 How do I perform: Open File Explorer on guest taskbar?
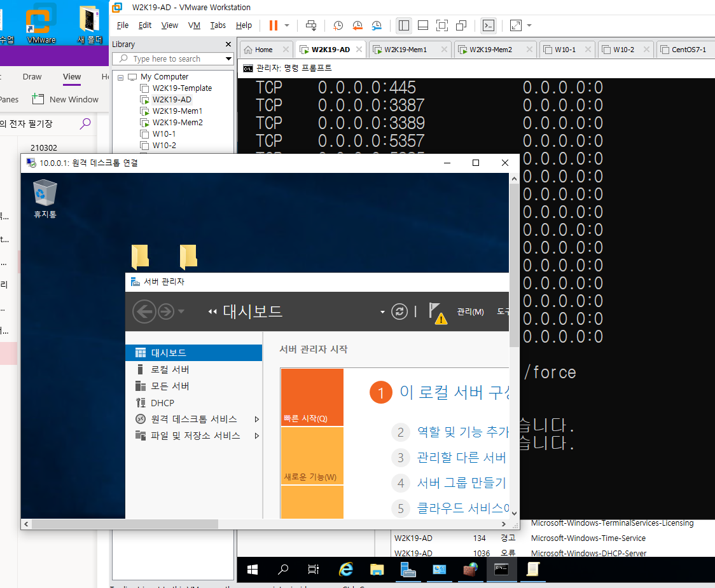tap(377, 570)
